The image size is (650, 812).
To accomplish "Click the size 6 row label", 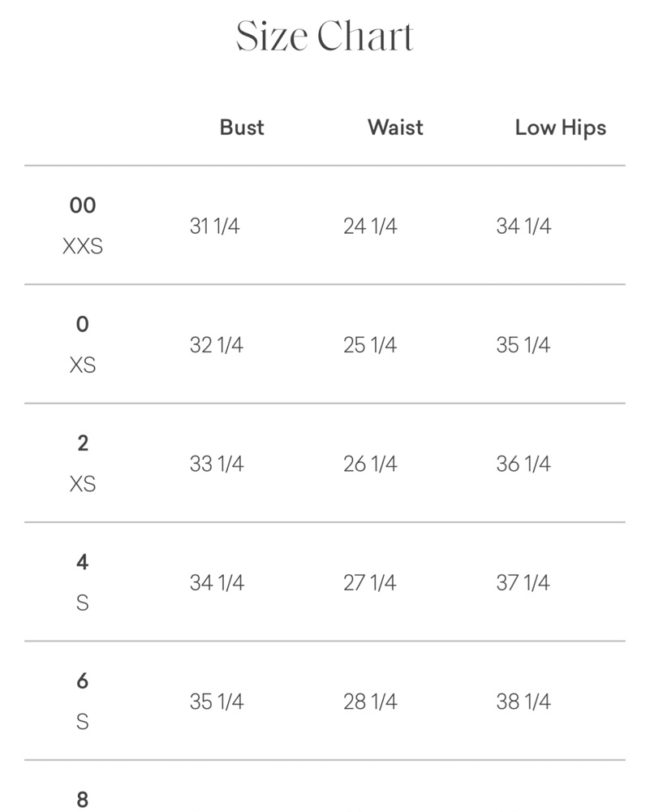I will (x=83, y=681).
